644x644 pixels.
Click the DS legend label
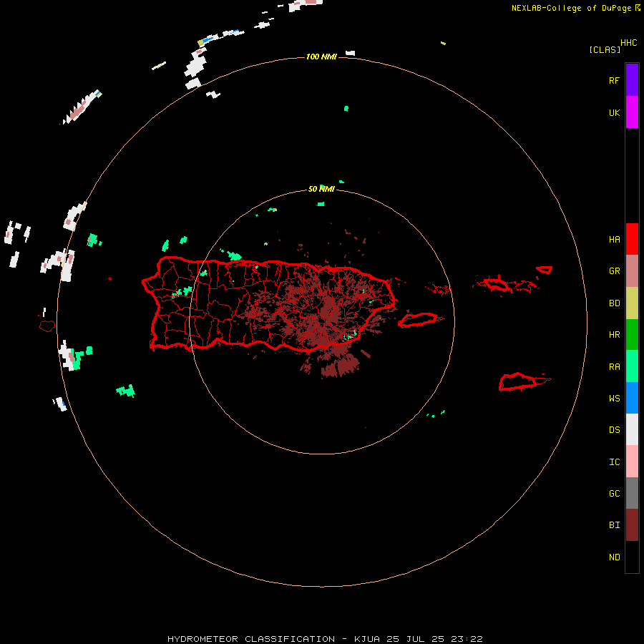(614, 430)
